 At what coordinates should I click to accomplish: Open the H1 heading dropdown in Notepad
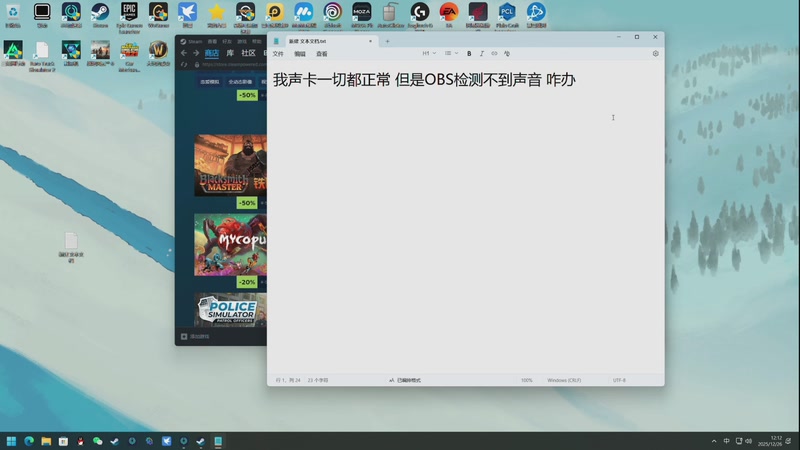point(429,54)
